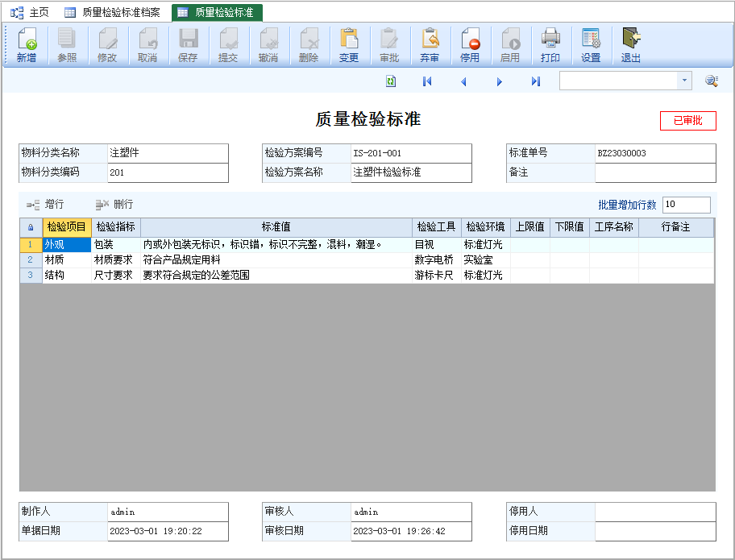Image resolution: width=735 pixels, height=560 pixels.
Task: Expand the navigation search dropdown arrow
Action: [684, 81]
